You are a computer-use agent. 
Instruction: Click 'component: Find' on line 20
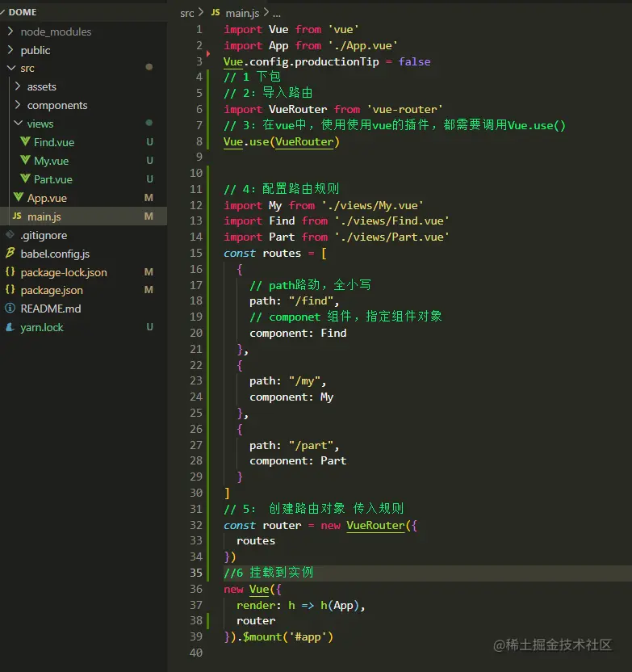(x=298, y=333)
